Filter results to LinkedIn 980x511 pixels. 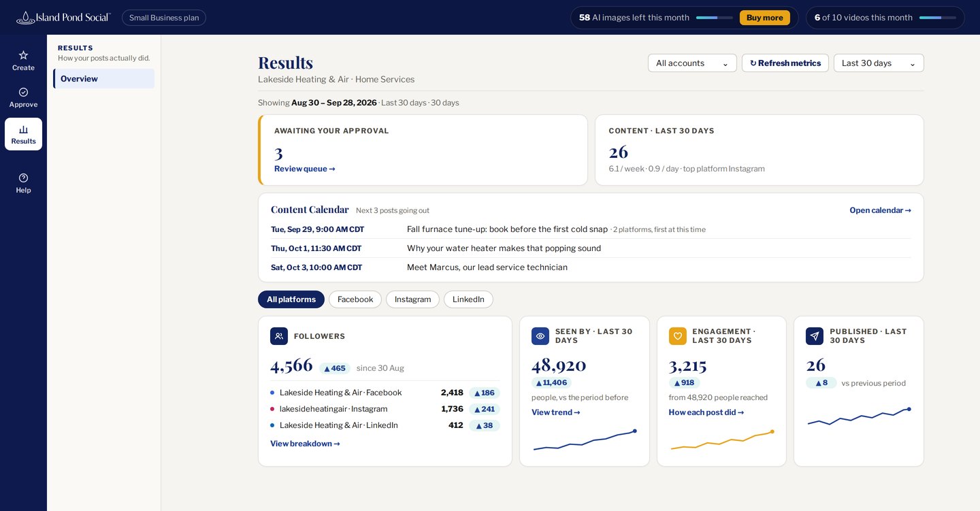coord(468,299)
